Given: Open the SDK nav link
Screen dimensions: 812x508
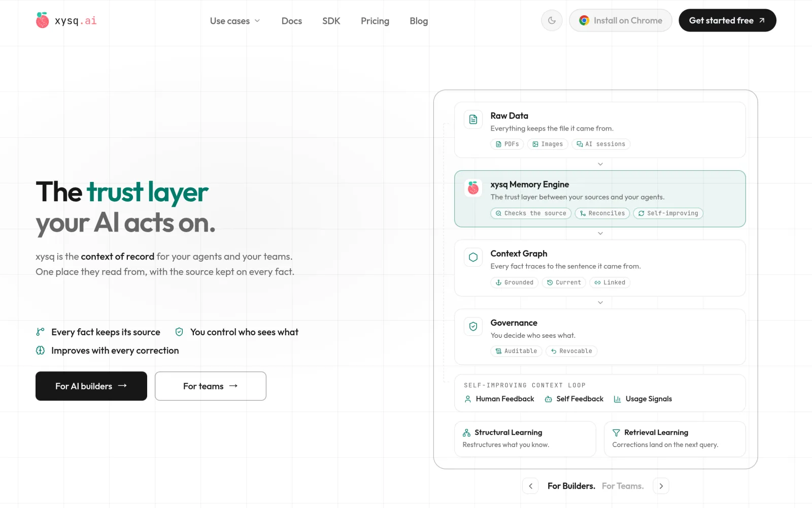Looking at the screenshot, I should pos(331,21).
